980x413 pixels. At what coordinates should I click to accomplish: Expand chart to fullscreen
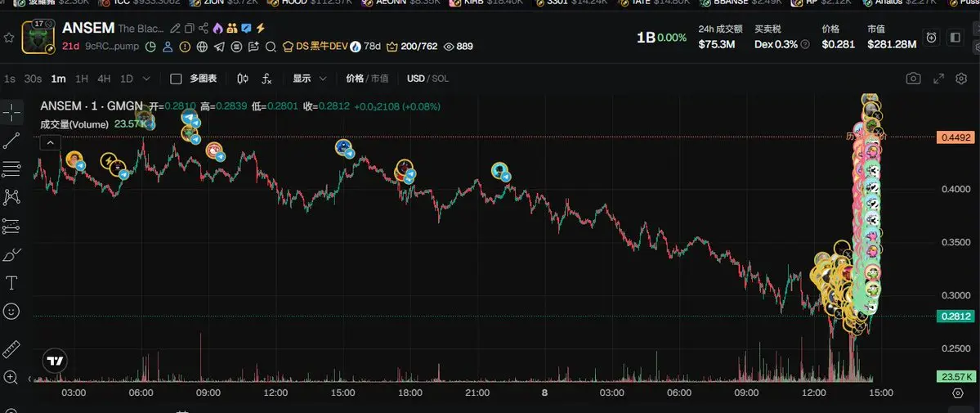coord(939,79)
